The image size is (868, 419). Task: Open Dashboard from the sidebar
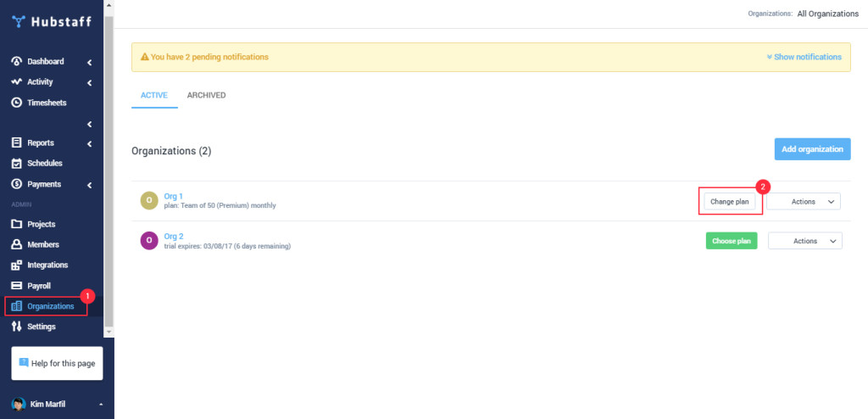point(46,62)
